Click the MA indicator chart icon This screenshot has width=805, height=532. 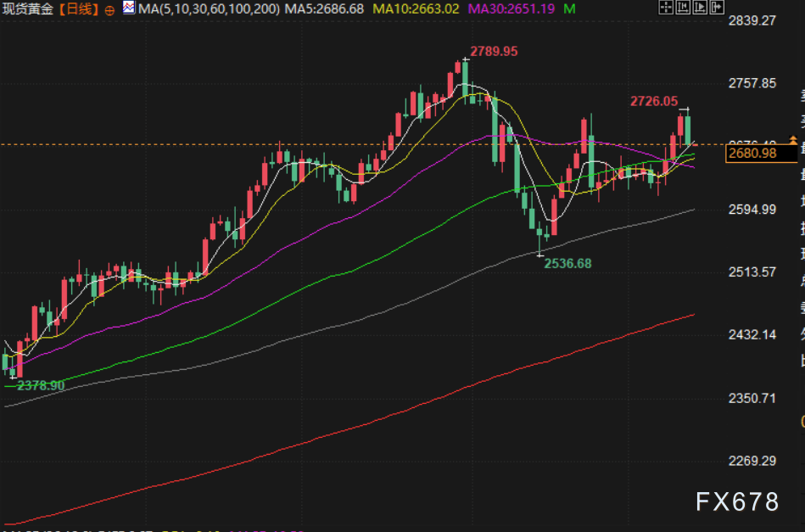(129, 8)
